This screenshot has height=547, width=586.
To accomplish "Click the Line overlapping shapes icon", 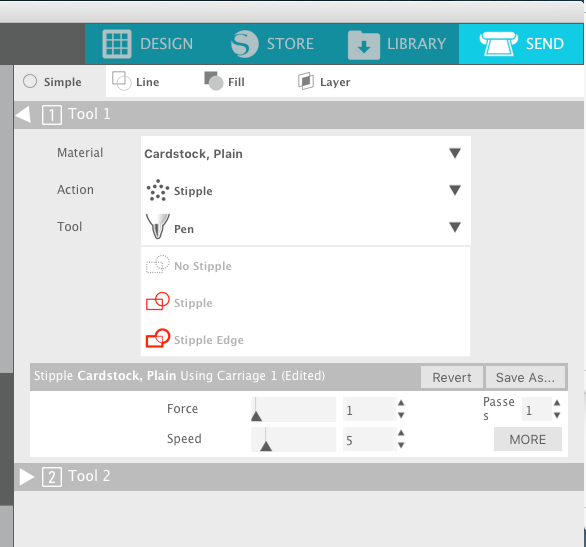I will [x=122, y=81].
